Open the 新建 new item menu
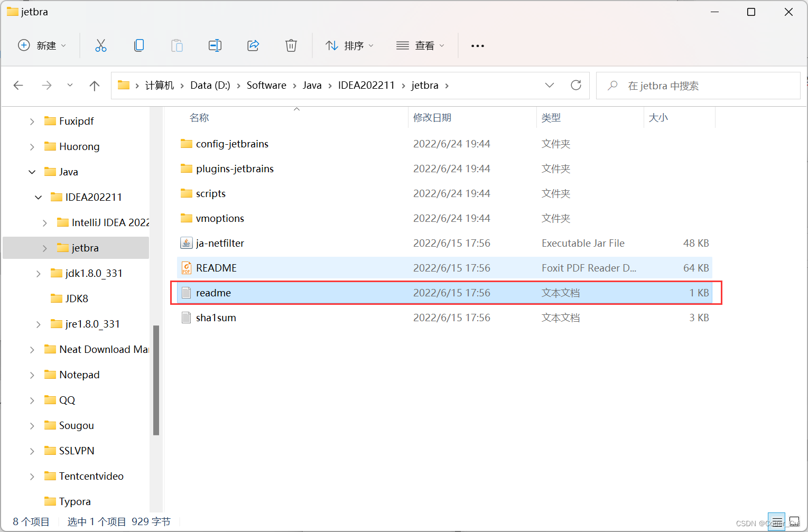 pyautogui.click(x=42, y=46)
